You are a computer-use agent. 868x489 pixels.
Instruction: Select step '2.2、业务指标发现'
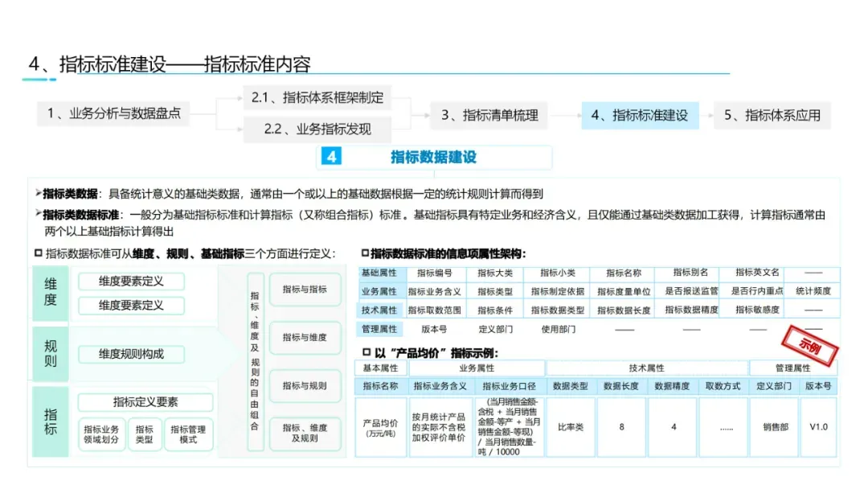click(x=317, y=129)
